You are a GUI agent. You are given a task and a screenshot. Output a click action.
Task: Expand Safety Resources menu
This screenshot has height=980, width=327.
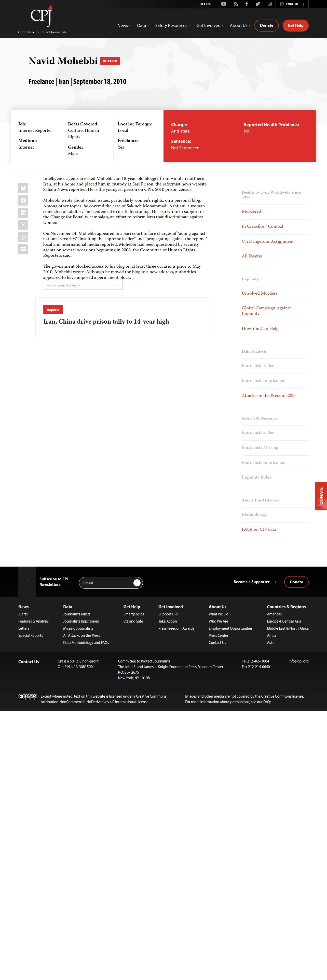pos(172,25)
